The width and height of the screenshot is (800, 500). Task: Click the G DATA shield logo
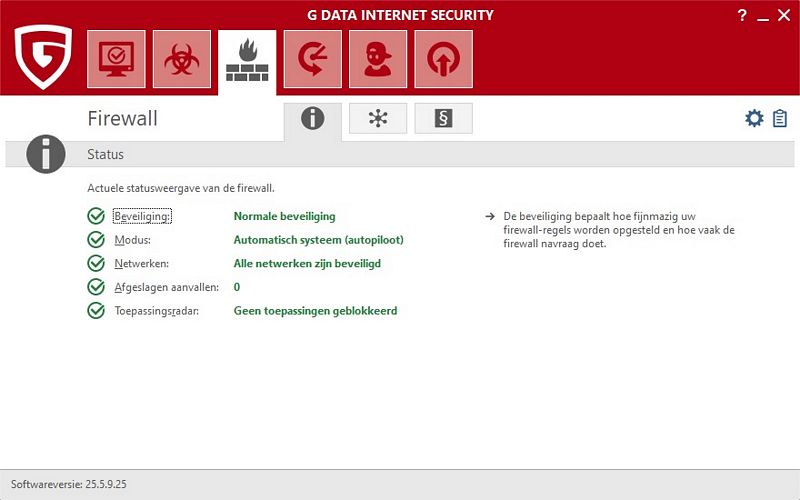click(43, 57)
